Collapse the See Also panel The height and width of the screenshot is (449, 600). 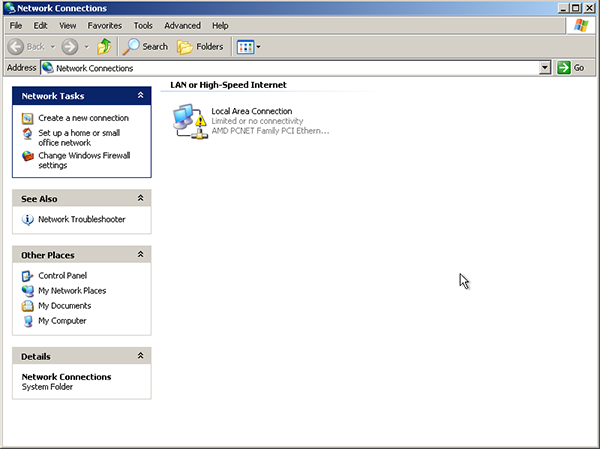pos(141,199)
